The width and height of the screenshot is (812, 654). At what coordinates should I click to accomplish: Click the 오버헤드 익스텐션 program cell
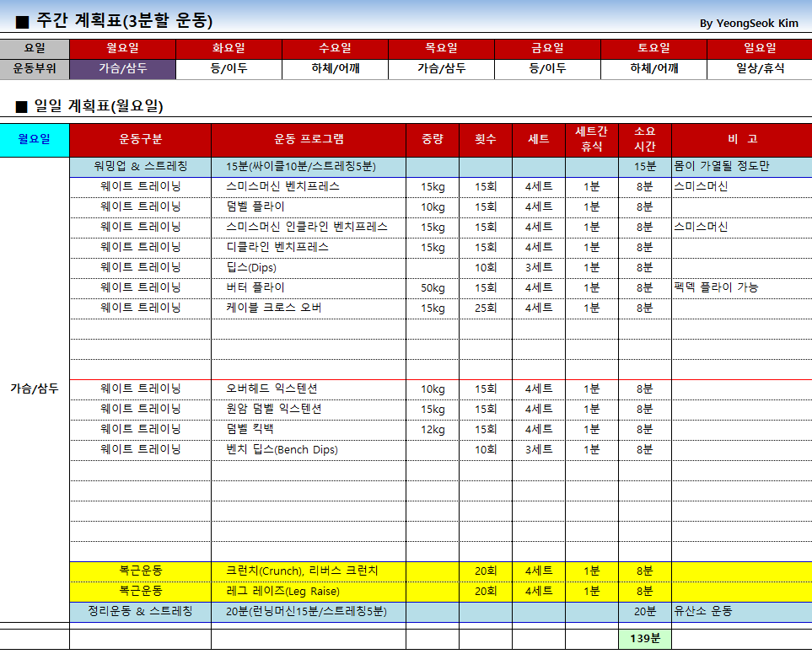click(309, 389)
